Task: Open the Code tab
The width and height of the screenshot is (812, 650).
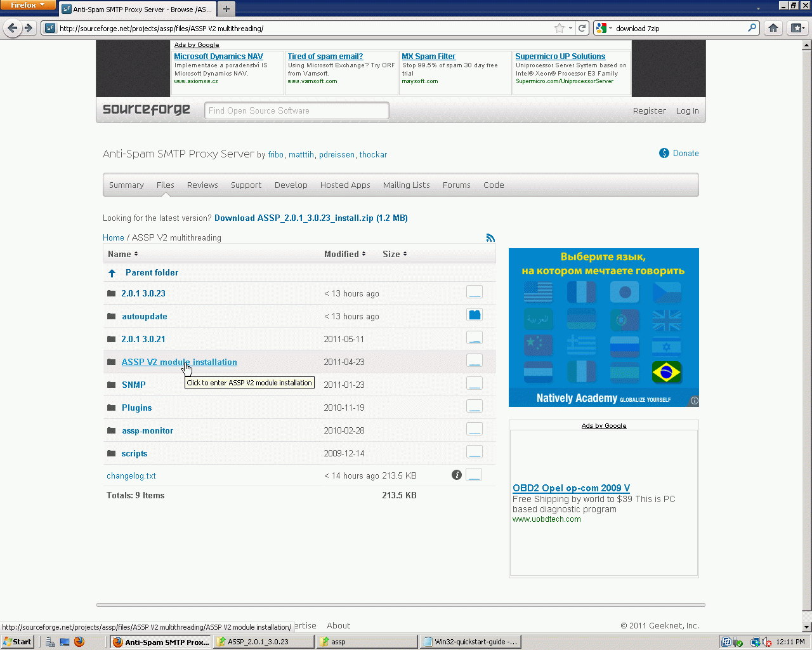Action: pyautogui.click(x=494, y=185)
